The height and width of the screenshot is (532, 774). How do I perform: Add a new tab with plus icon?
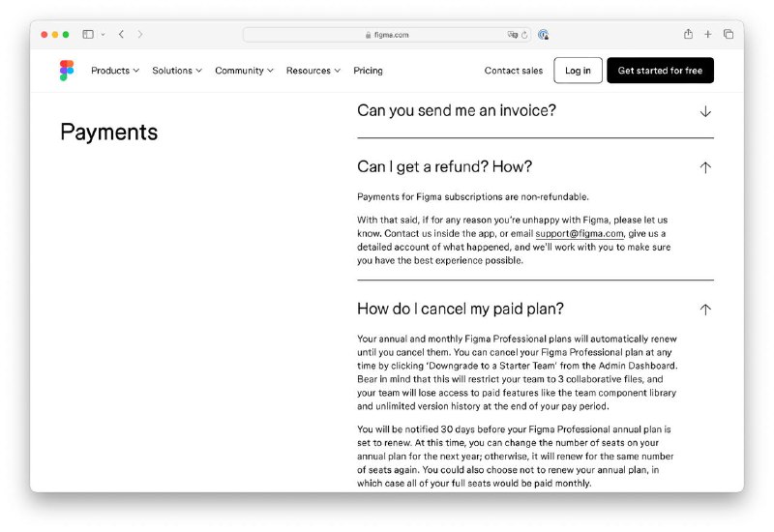click(x=708, y=34)
